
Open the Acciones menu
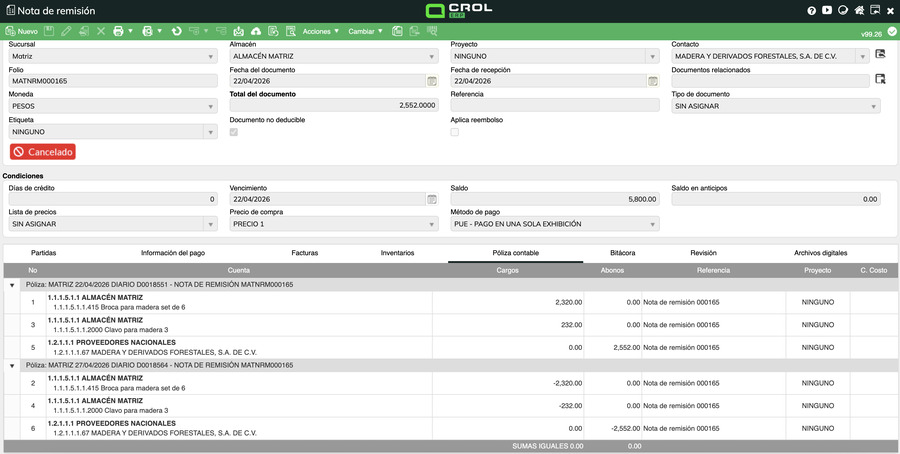pyautogui.click(x=319, y=32)
